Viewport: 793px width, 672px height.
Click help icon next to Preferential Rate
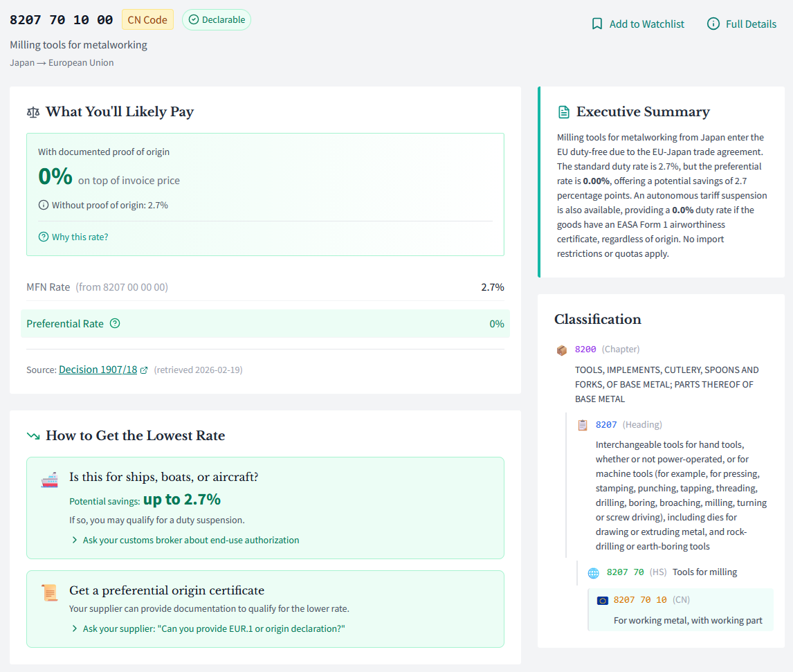[115, 323]
